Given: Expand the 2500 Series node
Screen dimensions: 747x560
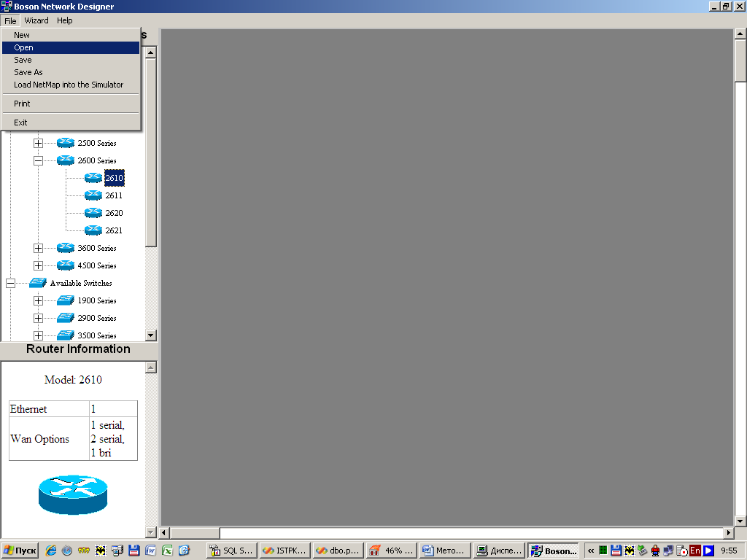Looking at the screenshot, I should pyautogui.click(x=38, y=143).
